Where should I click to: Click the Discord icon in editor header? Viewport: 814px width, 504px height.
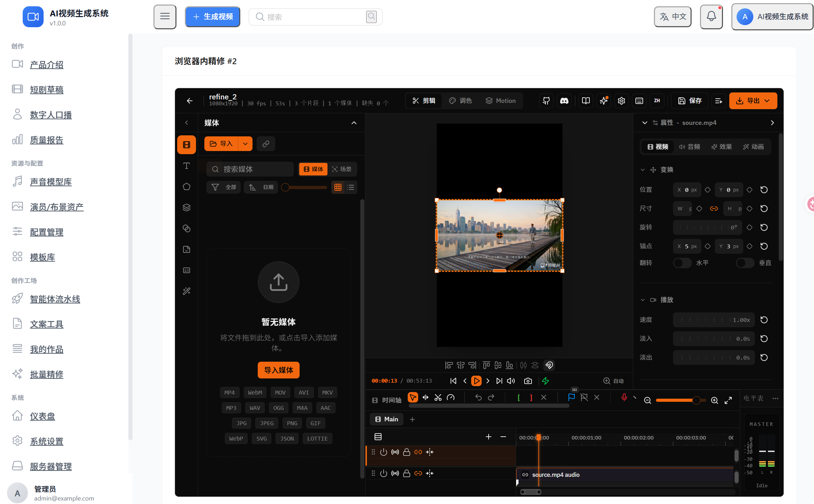564,101
